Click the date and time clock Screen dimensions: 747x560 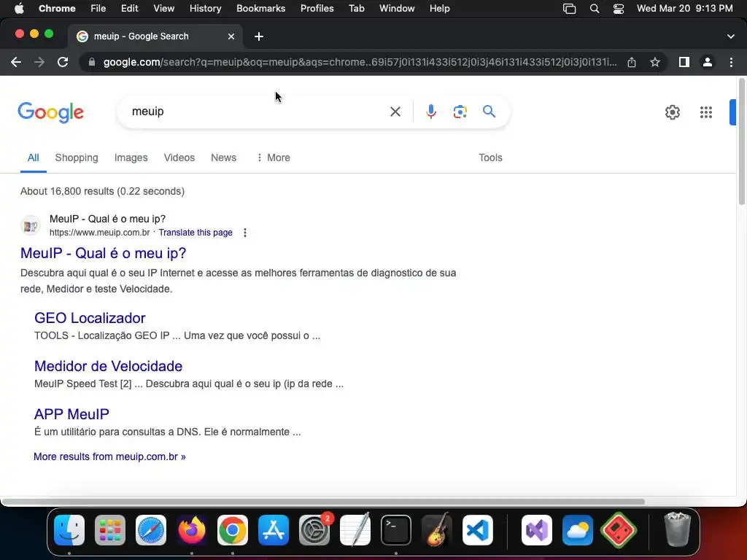pyautogui.click(x=684, y=9)
